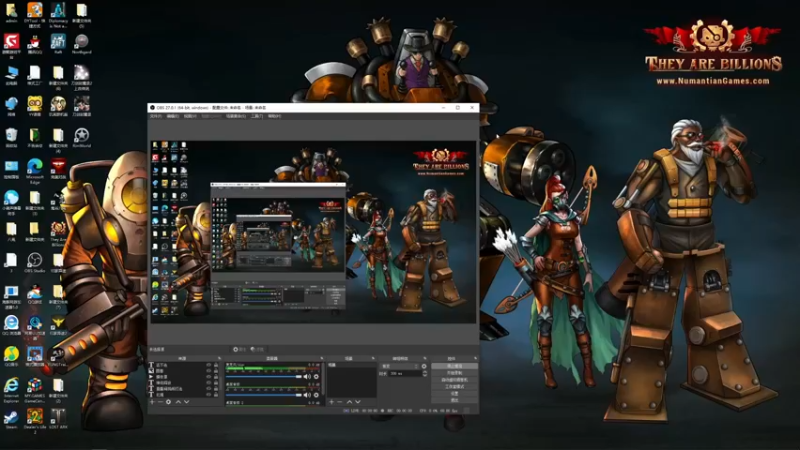Open Recycle Bin on desktop
800x450 pixels.
(11, 138)
